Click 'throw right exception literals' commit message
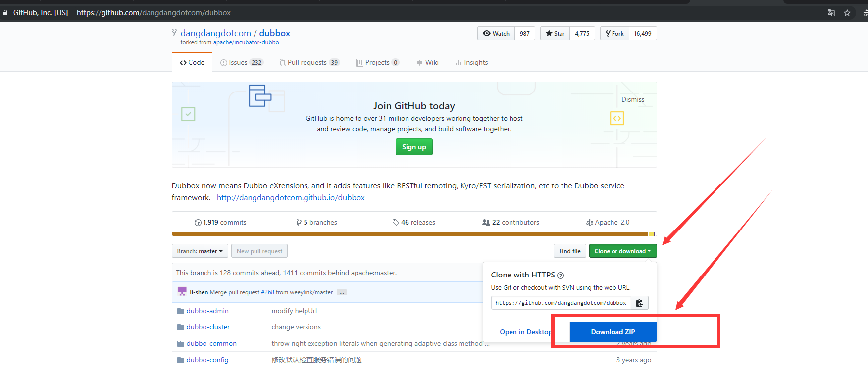This screenshot has width=868, height=368. (x=380, y=343)
